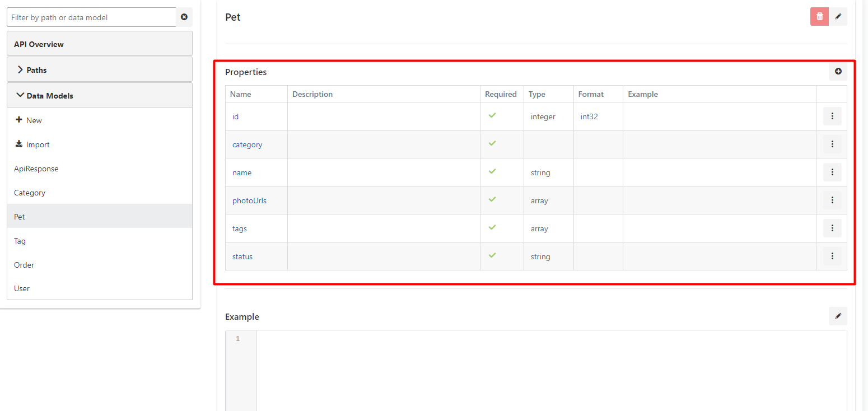Toggle the required checkmark for id

492,115
